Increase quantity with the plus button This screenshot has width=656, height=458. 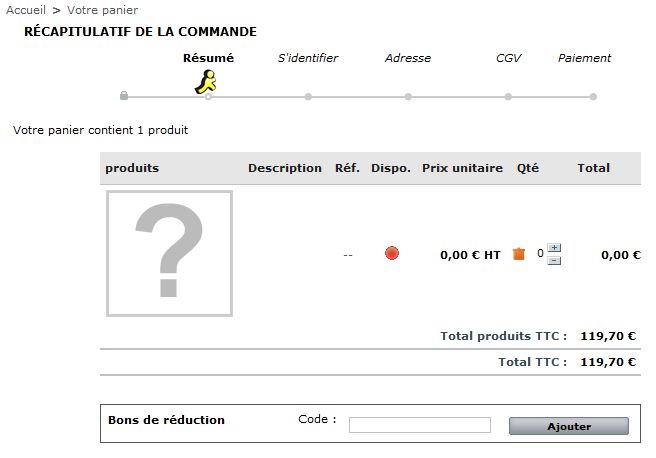point(554,248)
